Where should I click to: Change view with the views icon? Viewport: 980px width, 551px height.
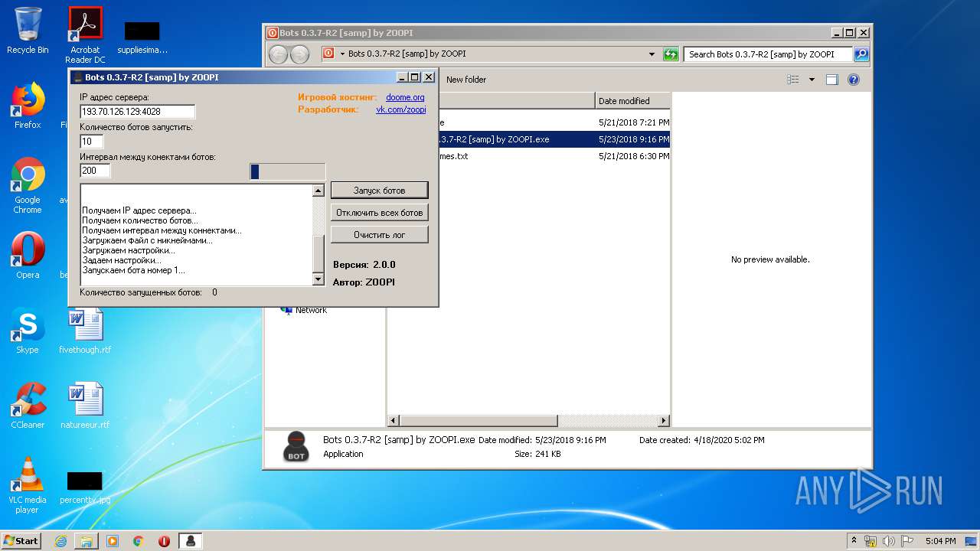(x=793, y=80)
